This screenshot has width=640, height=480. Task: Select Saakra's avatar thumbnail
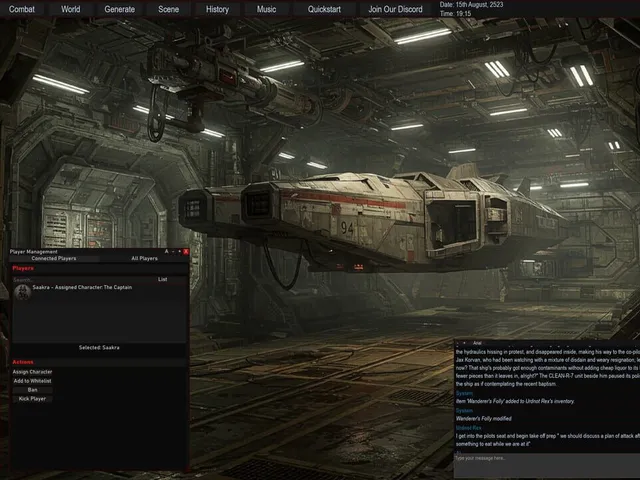pos(22,292)
